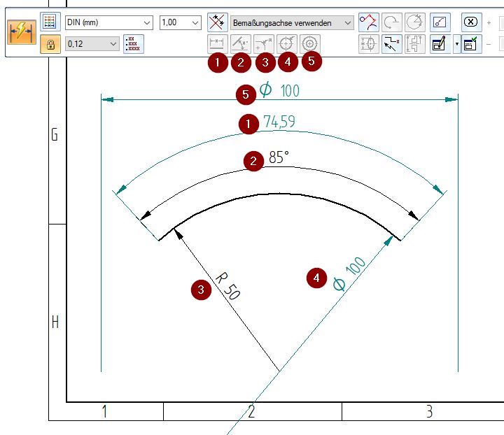Click the arrow with jog line icon

point(392,44)
